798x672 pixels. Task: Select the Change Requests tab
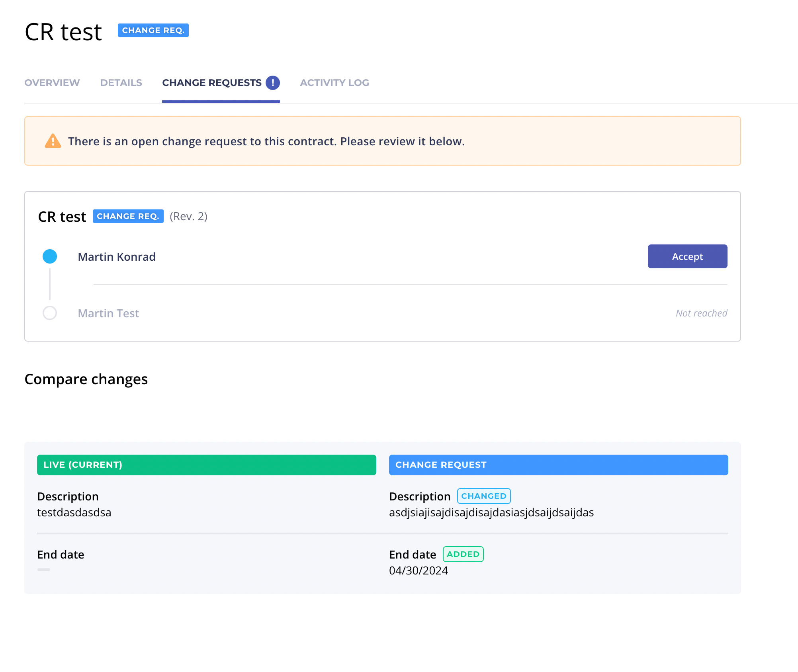coord(211,83)
